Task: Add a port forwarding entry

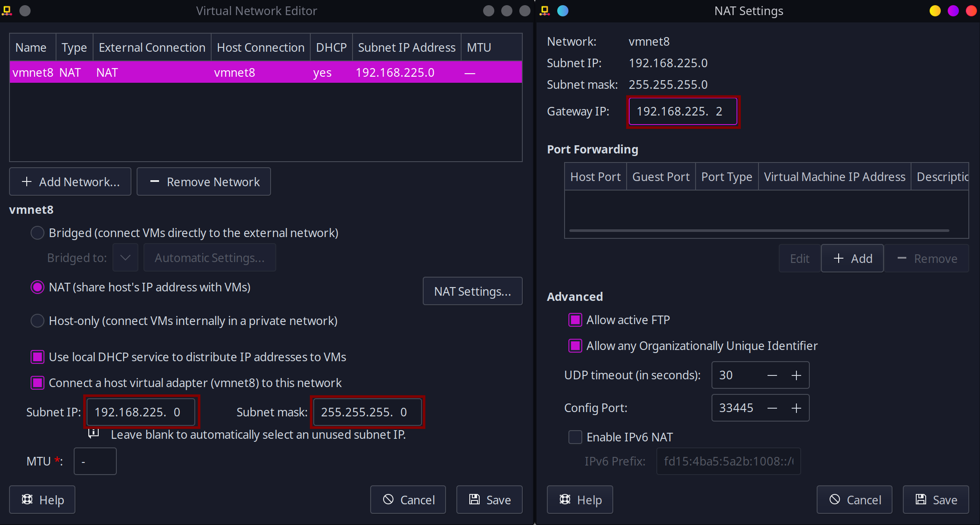Action: pyautogui.click(x=852, y=259)
